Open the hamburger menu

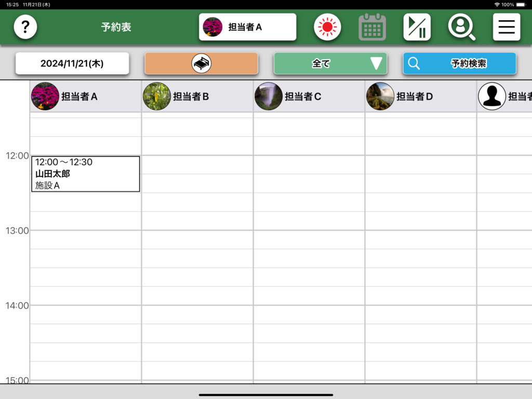(x=506, y=27)
